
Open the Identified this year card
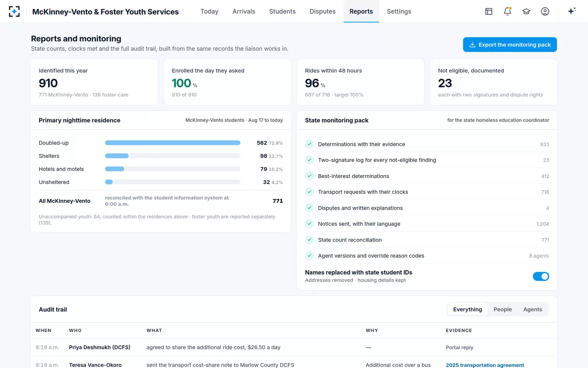click(x=94, y=82)
